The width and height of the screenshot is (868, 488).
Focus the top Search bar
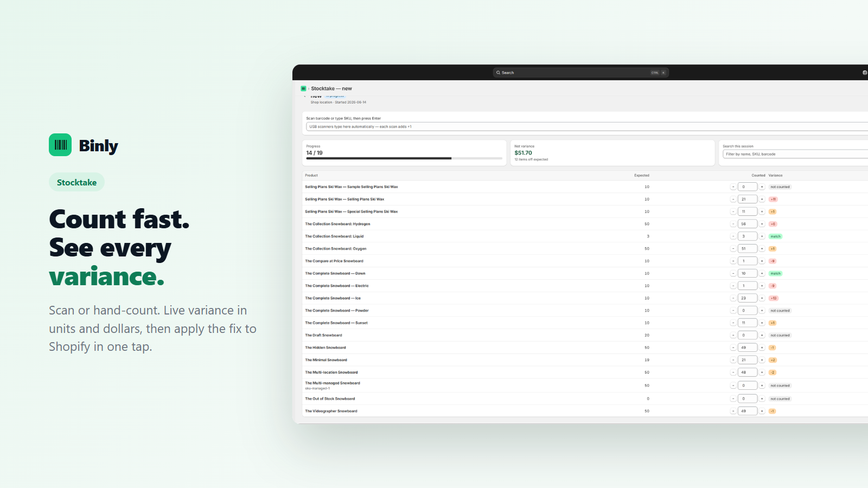tap(580, 73)
